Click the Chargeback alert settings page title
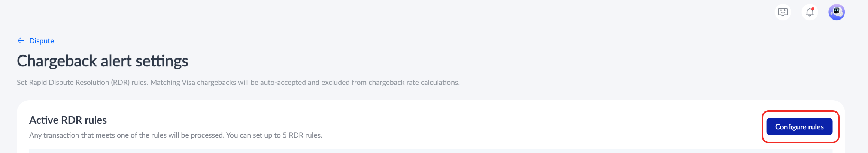Viewport: 868px width, 153px height. (103, 61)
